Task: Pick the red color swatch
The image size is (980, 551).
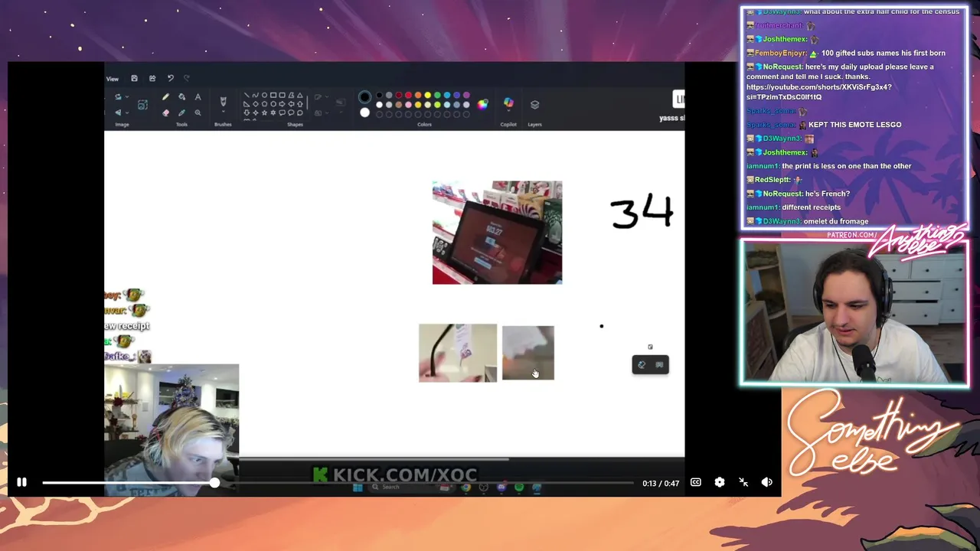Action: point(408,95)
